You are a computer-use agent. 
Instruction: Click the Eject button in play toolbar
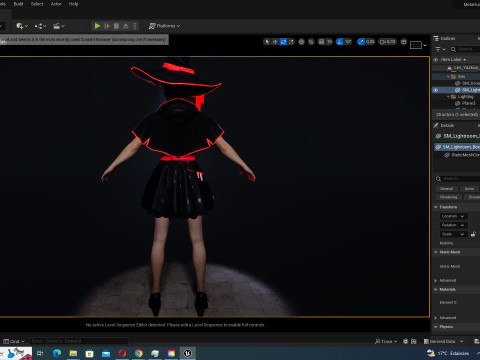coord(126,26)
